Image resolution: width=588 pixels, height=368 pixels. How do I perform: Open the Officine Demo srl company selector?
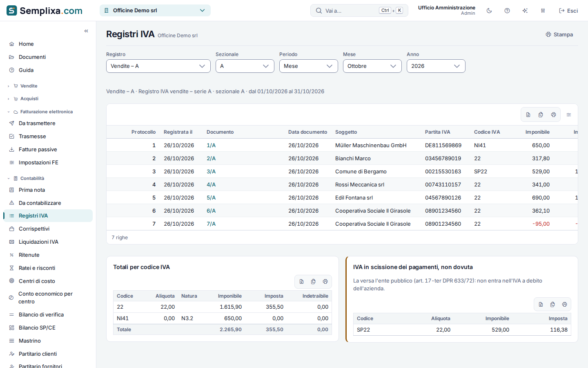point(155,11)
